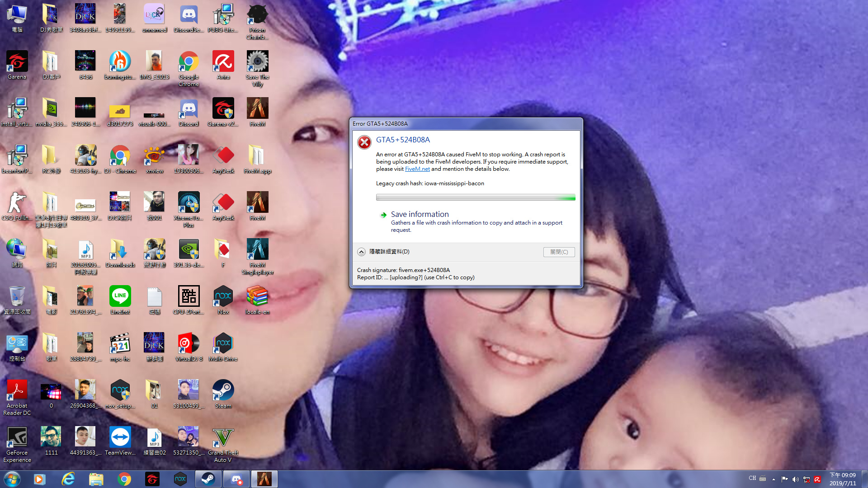Viewport: 868px width, 488px height.
Task: Click the Windows Start button
Action: click(x=12, y=479)
